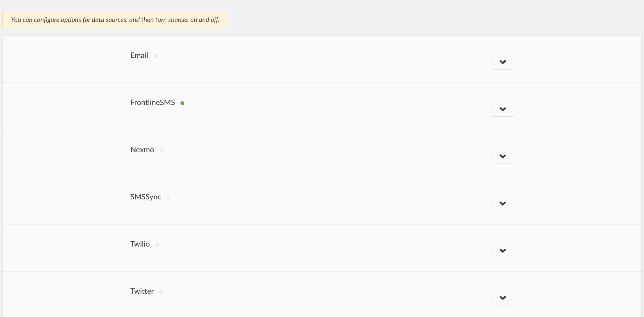The height and width of the screenshot is (317, 644).
Task: Expand the SMSSync settings chevron
Action: coord(502,203)
